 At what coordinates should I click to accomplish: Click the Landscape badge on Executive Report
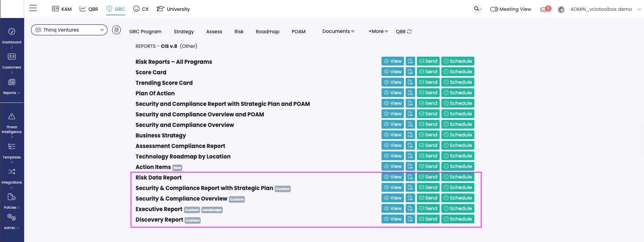[212, 210]
